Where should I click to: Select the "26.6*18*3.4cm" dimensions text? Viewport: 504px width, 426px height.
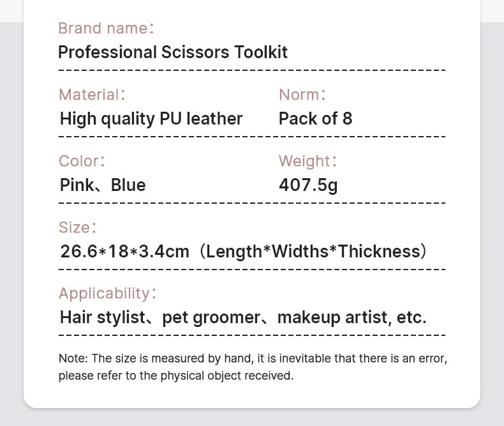pos(124,252)
